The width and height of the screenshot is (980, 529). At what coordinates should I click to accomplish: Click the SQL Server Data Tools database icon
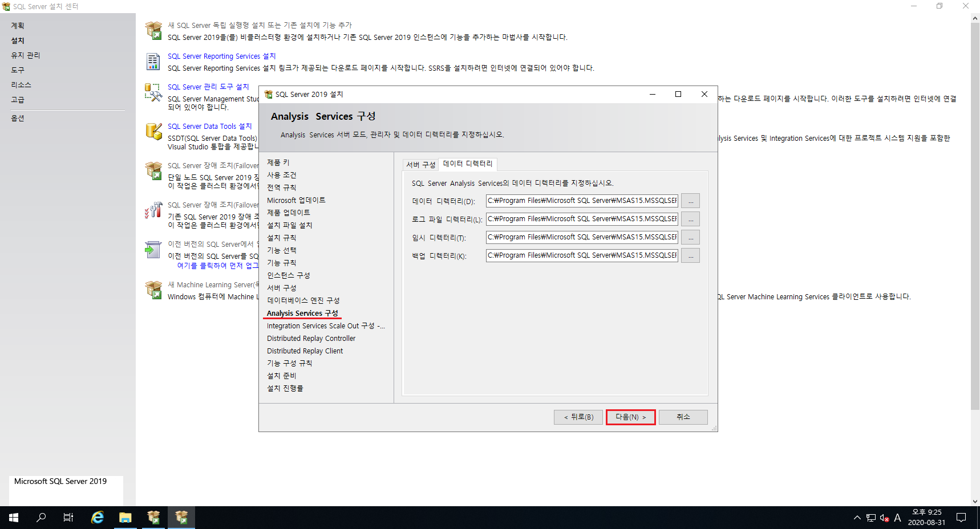(x=153, y=131)
